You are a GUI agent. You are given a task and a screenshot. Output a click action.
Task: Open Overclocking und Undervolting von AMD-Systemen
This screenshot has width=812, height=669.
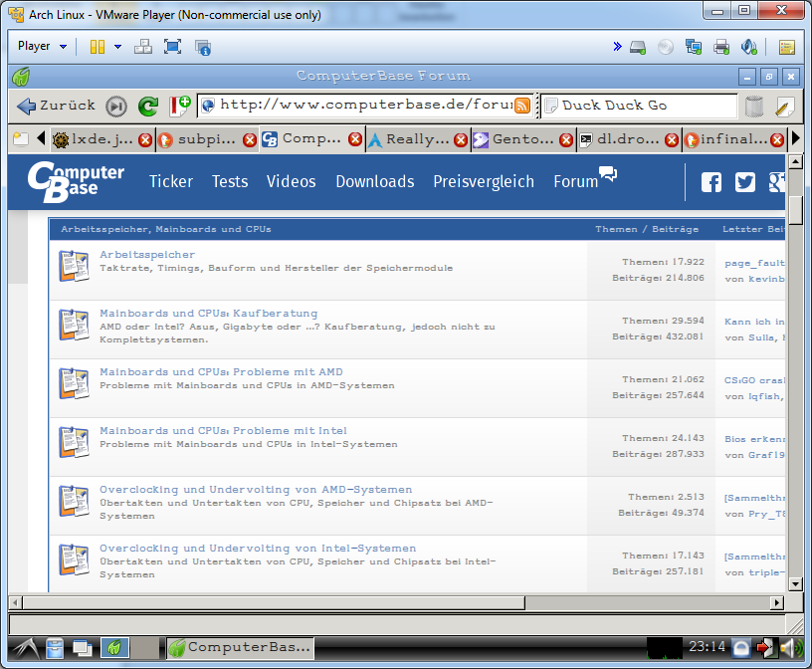(256, 490)
